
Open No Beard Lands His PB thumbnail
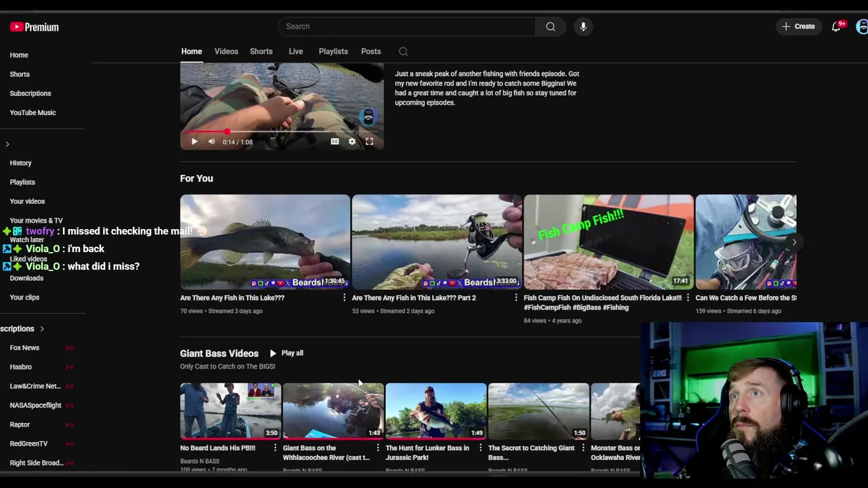231,411
